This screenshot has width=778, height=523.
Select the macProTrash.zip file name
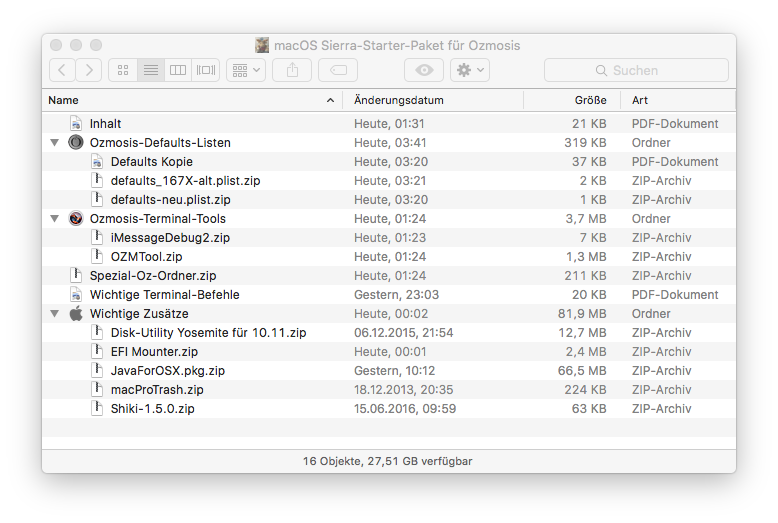coord(157,390)
